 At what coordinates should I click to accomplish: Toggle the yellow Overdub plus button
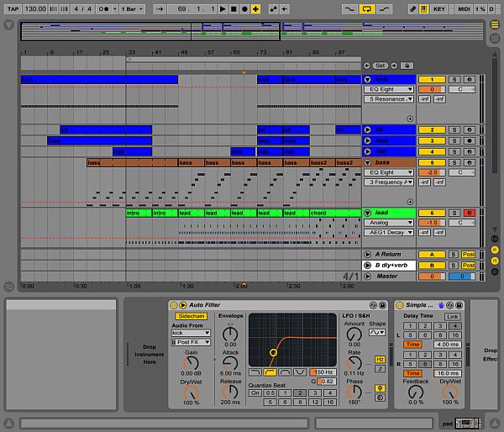[255, 9]
